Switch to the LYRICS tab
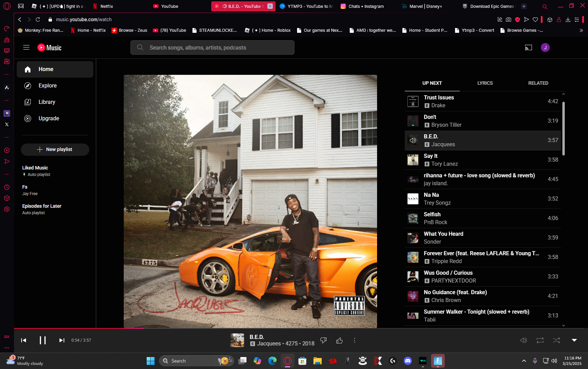This screenshot has width=588, height=369. click(485, 83)
